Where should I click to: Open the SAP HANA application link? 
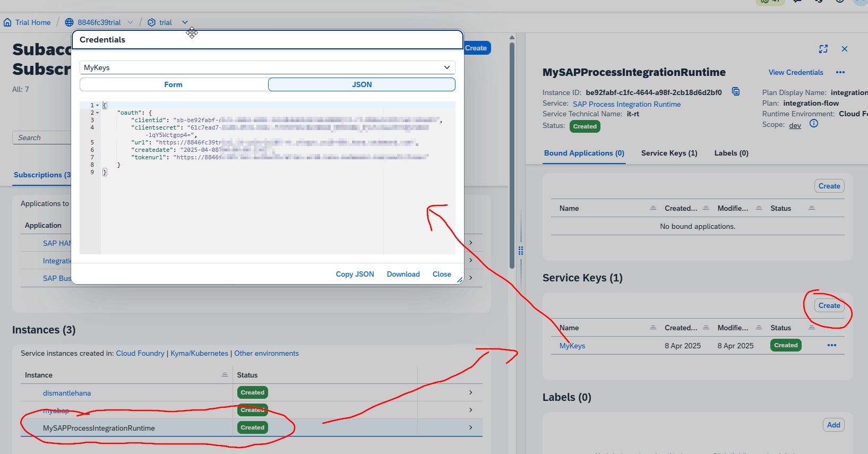[x=57, y=243]
